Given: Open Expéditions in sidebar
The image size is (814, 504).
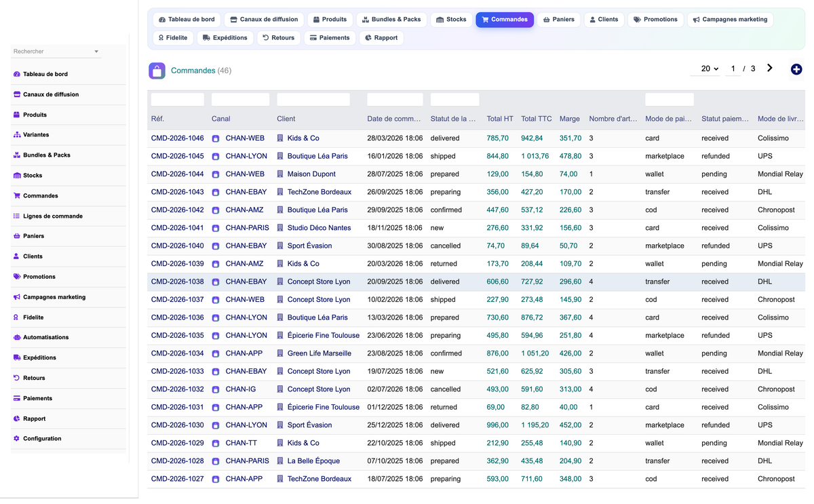Looking at the screenshot, I should tap(39, 357).
